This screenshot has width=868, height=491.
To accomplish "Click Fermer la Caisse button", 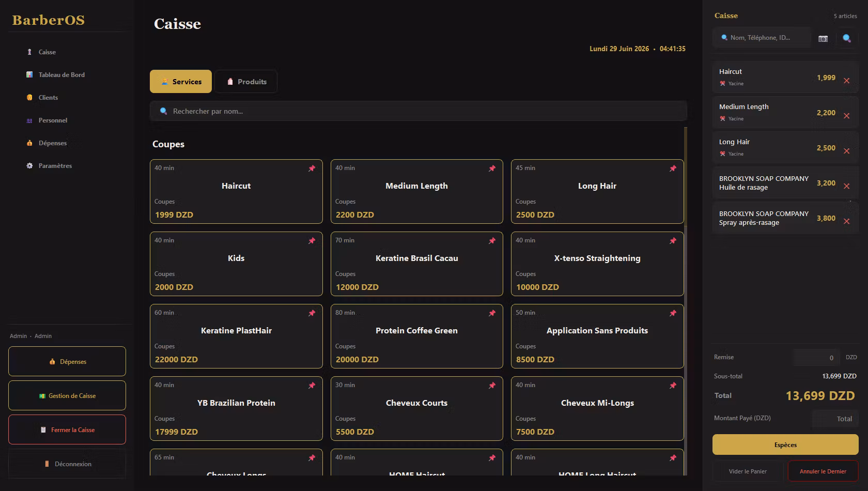I will coord(67,429).
